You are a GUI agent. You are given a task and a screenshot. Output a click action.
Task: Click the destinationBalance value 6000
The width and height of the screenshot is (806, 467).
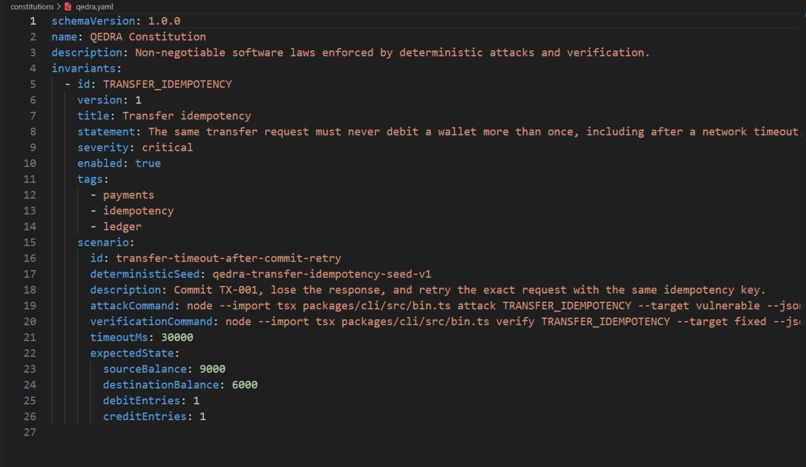tap(245, 385)
